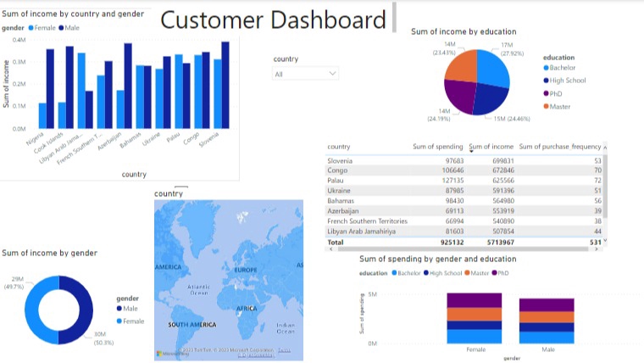The height and width of the screenshot is (363, 644).
Task: Sort table by Sum of spending column
Action: pyautogui.click(x=437, y=147)
